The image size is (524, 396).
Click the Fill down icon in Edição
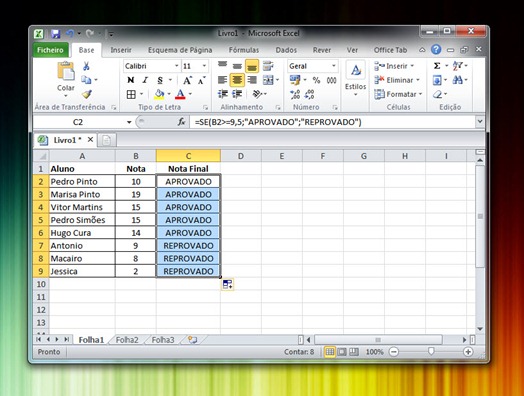(437, 80)
